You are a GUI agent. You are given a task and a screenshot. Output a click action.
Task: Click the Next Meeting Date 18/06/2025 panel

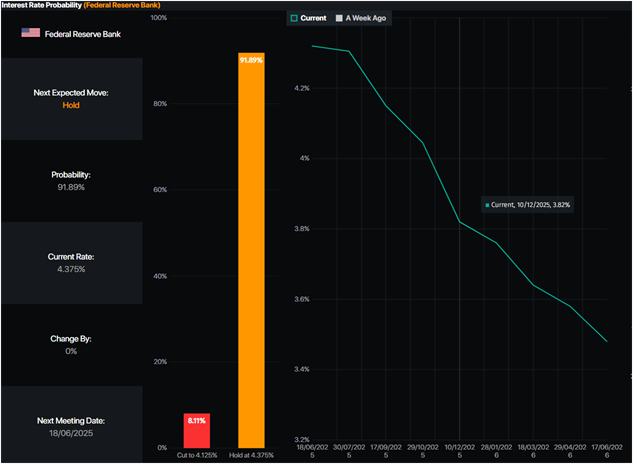point(71,427)
